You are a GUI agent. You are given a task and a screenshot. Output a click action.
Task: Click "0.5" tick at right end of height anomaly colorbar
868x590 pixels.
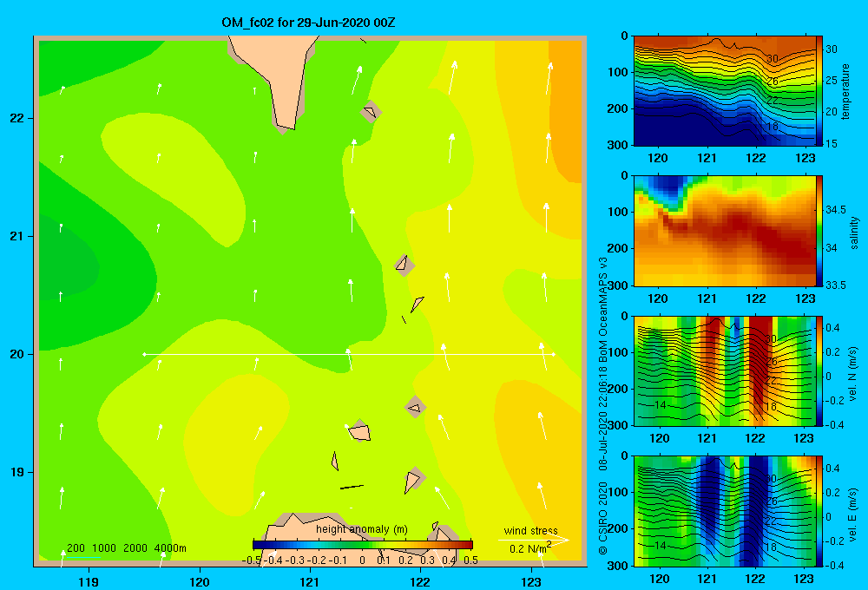(x=471, y=560)
